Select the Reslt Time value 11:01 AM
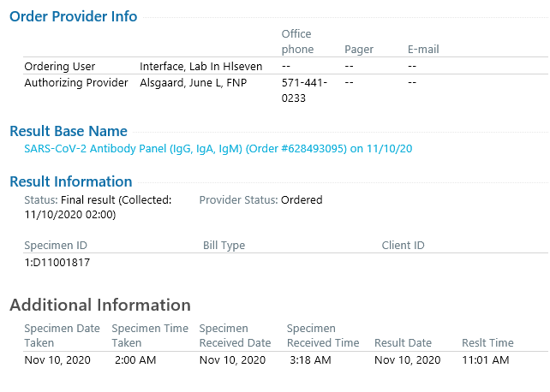This screenshot has height=392, width=550. click(x=486, y=360)
